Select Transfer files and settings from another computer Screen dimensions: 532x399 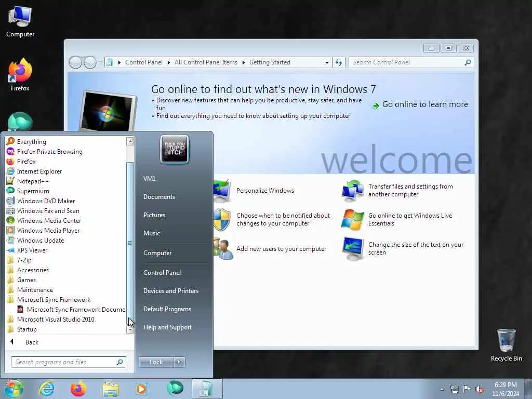410,190
